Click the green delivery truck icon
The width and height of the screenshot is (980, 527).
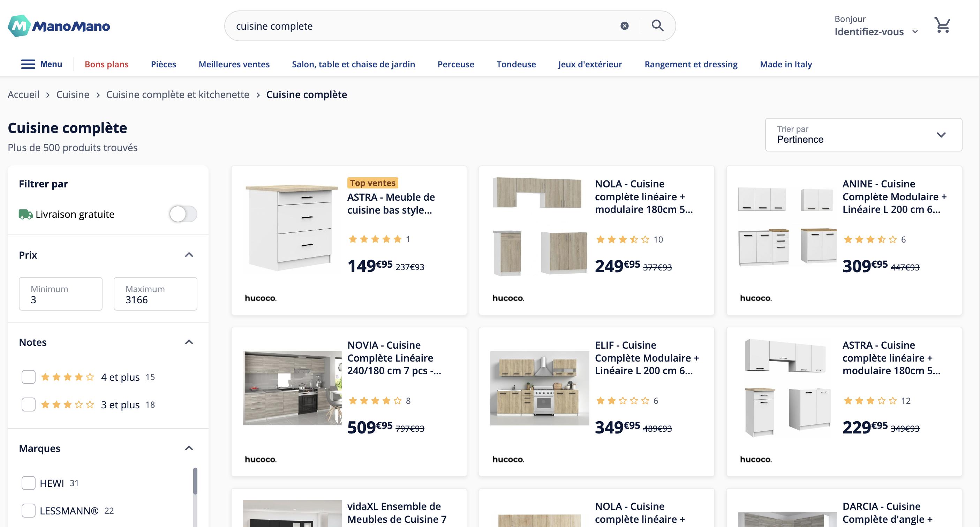(25, 214)
